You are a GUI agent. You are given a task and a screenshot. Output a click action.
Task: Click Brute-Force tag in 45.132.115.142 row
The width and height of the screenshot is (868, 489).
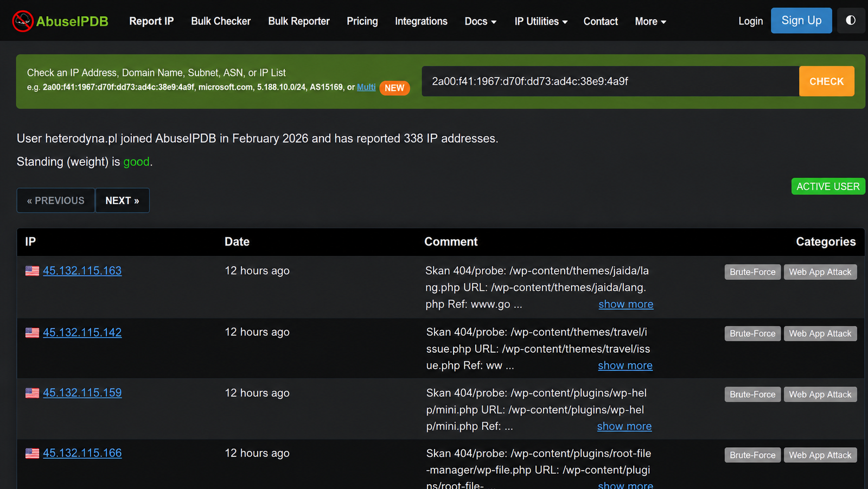click(x=752, y=333)
